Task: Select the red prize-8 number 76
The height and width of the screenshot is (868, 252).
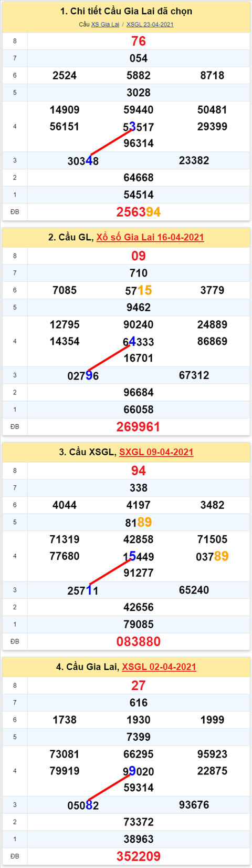Action: click(139, 41)
